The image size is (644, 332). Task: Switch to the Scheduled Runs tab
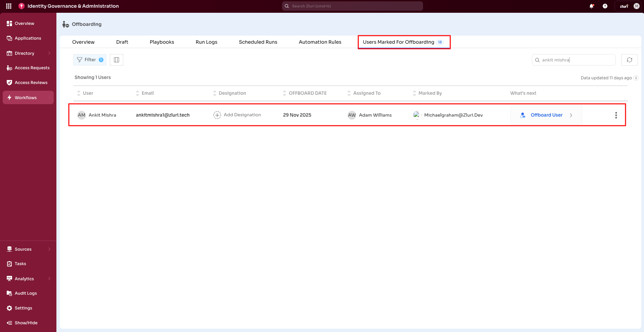point(258,42)
